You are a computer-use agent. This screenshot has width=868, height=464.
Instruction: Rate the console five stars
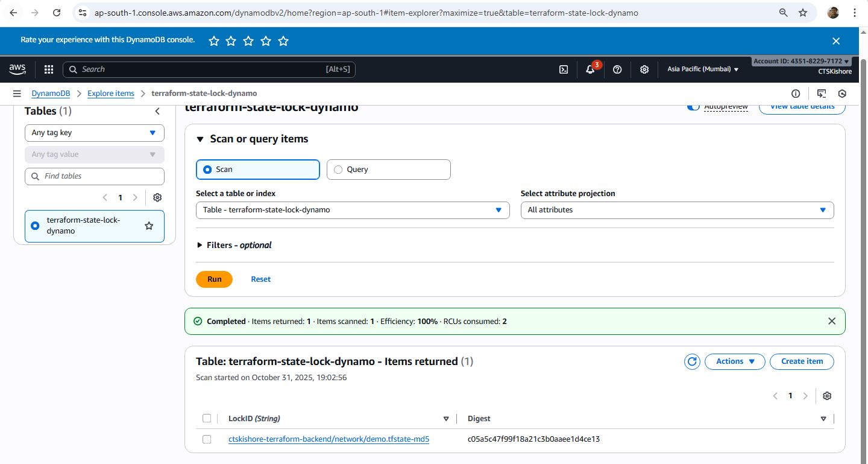(x=284, y=41)
